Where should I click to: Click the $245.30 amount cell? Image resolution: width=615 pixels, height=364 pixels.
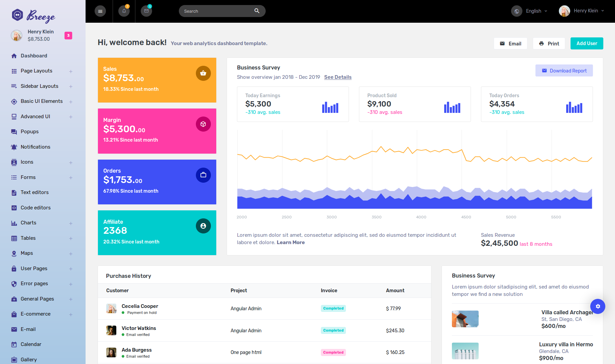pos(395,331)
